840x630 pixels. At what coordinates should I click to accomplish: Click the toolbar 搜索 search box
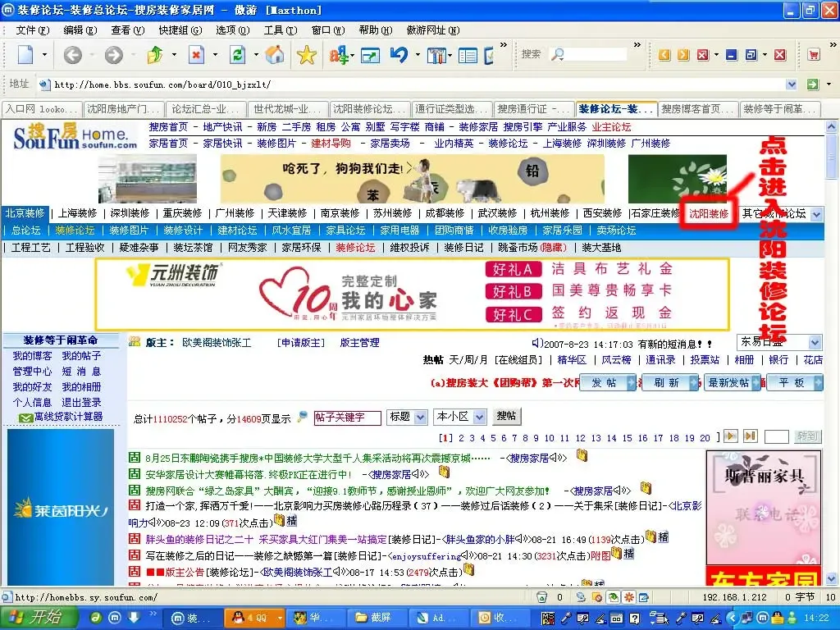(x=596, y=54)
